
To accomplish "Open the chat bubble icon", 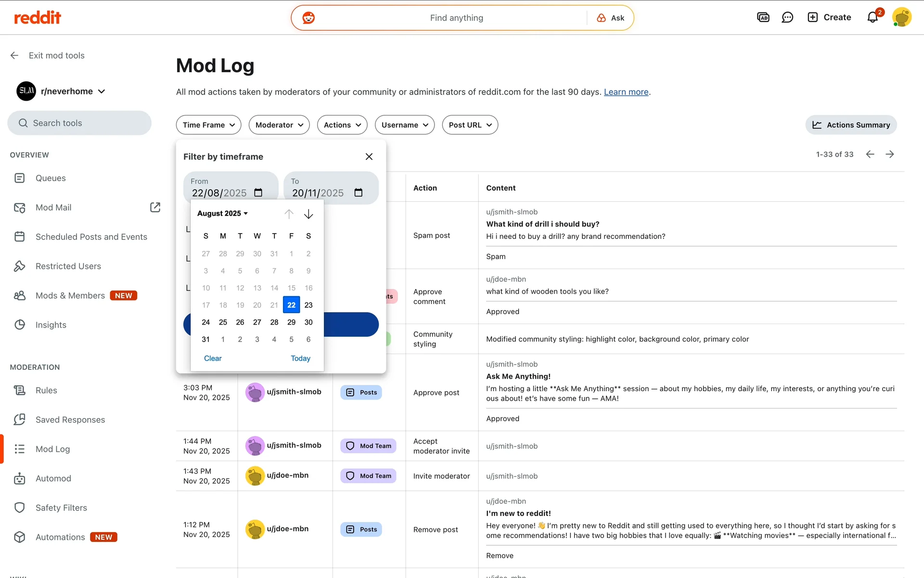I will [x=787, y=17].
